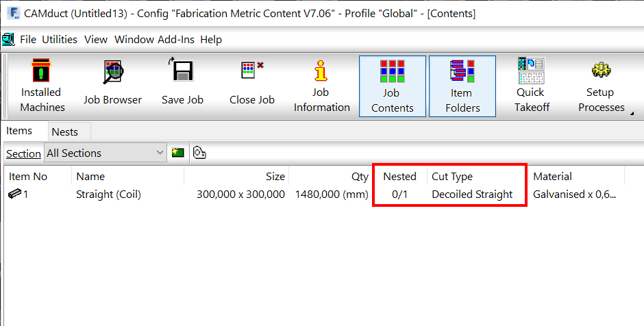Click the application icon in the title bar

14,13
